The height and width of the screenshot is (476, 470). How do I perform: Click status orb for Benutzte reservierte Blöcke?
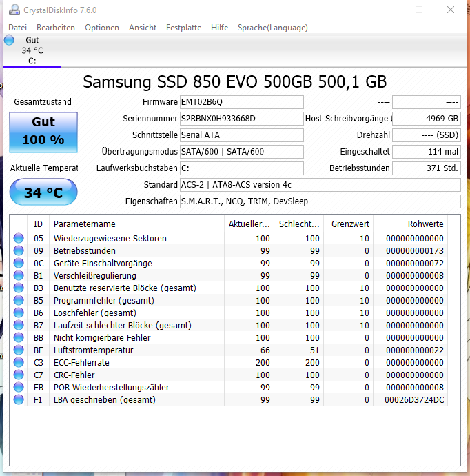(19, 288)
